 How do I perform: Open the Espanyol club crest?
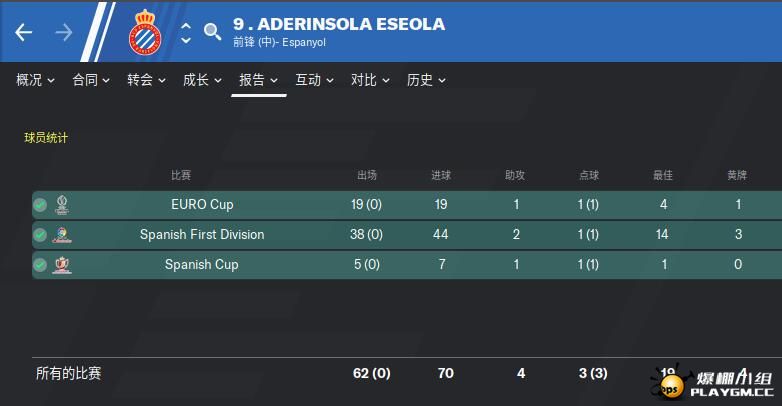(x=145, y=32)
